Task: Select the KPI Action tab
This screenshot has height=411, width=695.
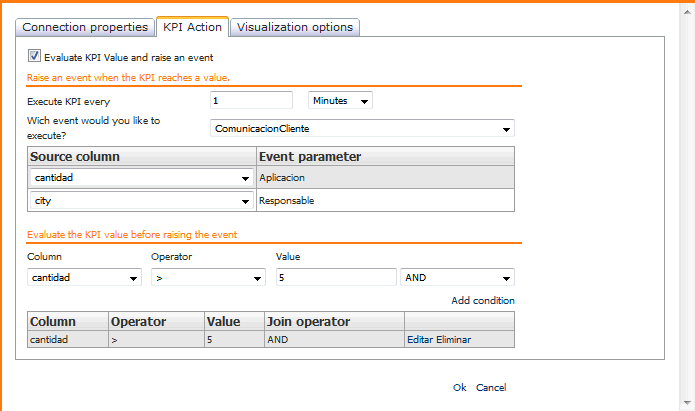Action: tap(192, 27)
